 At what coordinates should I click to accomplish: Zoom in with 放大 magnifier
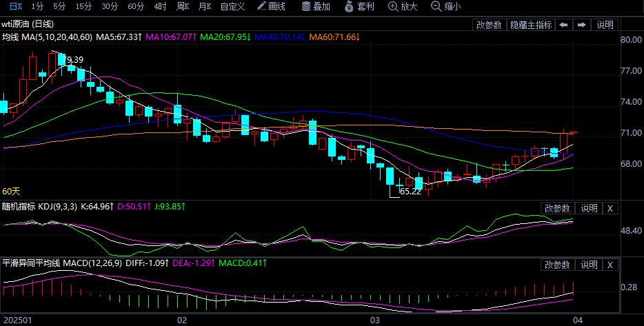[x=403, y=6]
